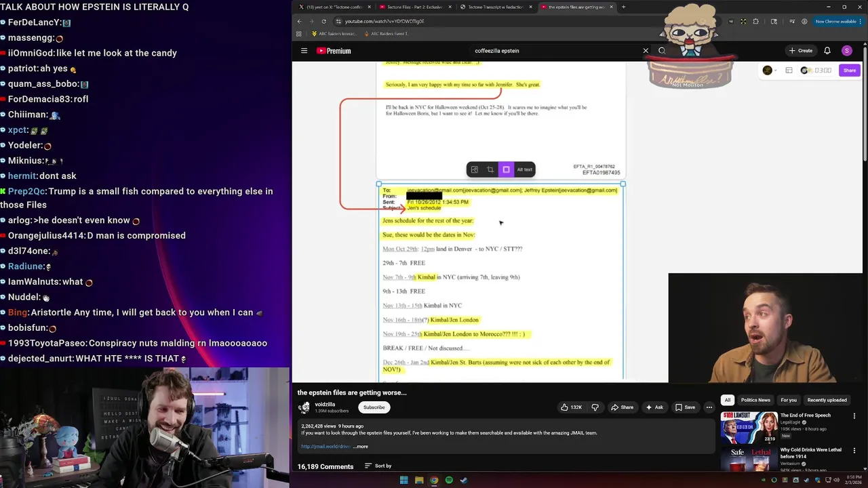Click the purple Share button in overlay
This screenshot has width=868, height=488.
[849, 70]
